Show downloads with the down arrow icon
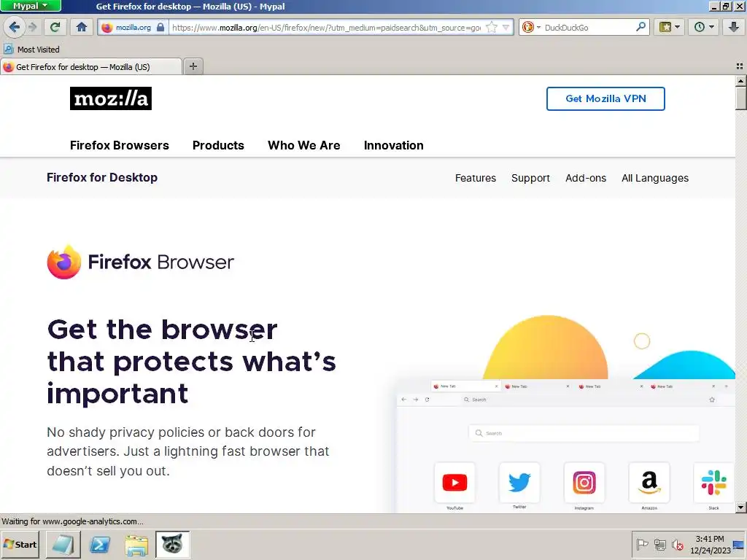 [x=734, y=27]
